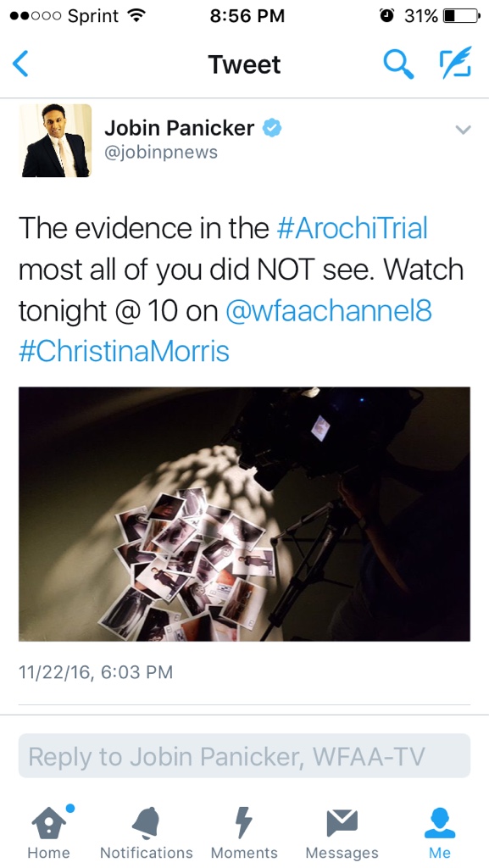Open the Notifications tab
489x868 pixels.
[x=147, y=832]
